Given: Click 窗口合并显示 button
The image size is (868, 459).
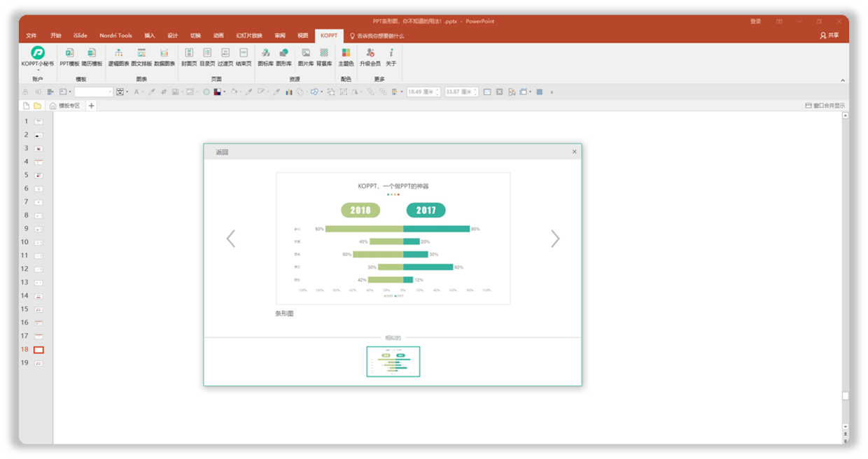Looking at the screenshot, I should [825, 106].
